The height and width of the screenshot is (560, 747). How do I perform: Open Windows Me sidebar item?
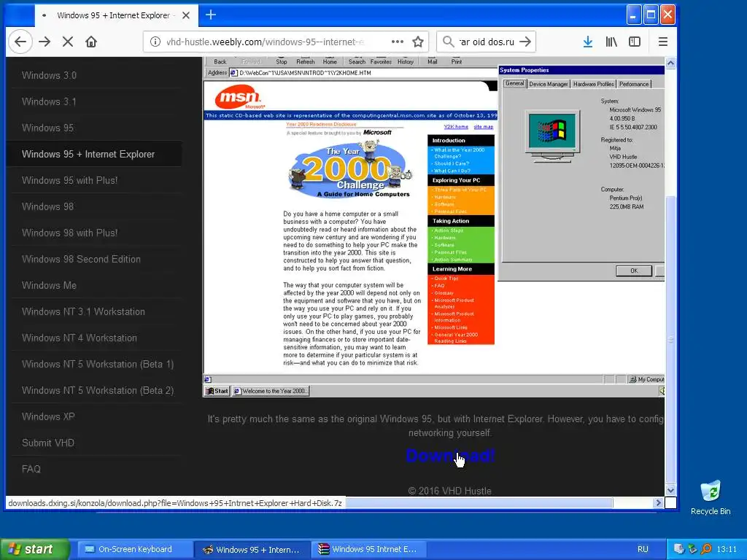point(49,285)
